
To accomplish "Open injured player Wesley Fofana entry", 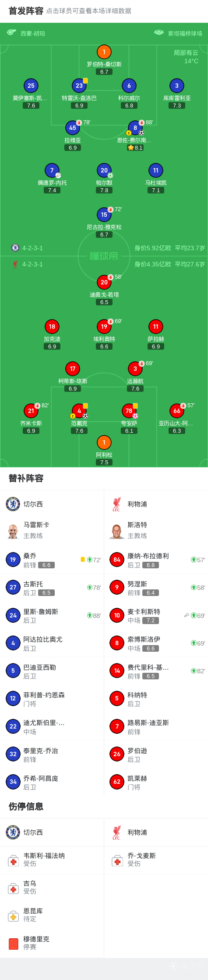I will pos(52,860).
